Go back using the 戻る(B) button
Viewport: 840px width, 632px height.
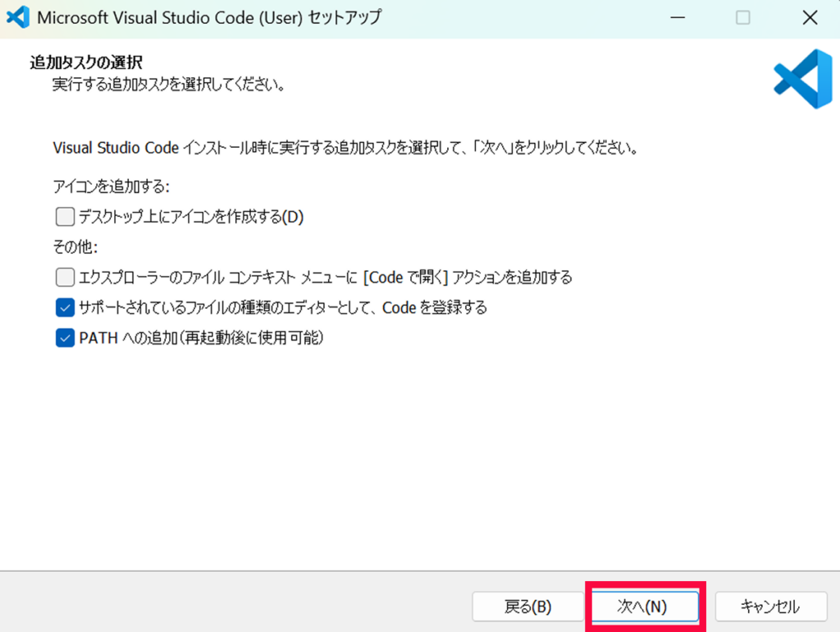tap(526, 607)
